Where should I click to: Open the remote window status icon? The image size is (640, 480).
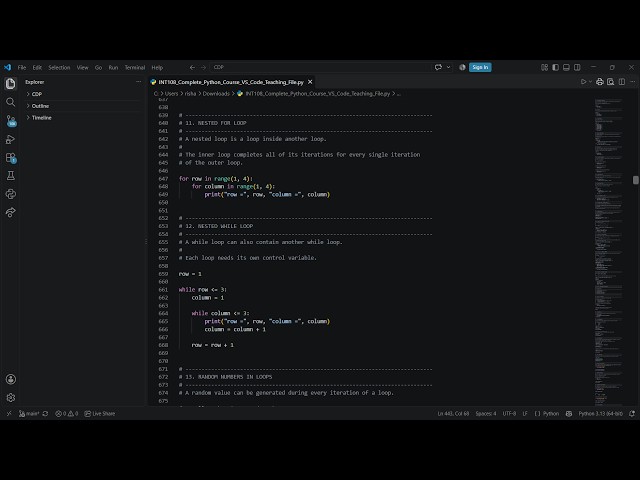tap(9, 413)
